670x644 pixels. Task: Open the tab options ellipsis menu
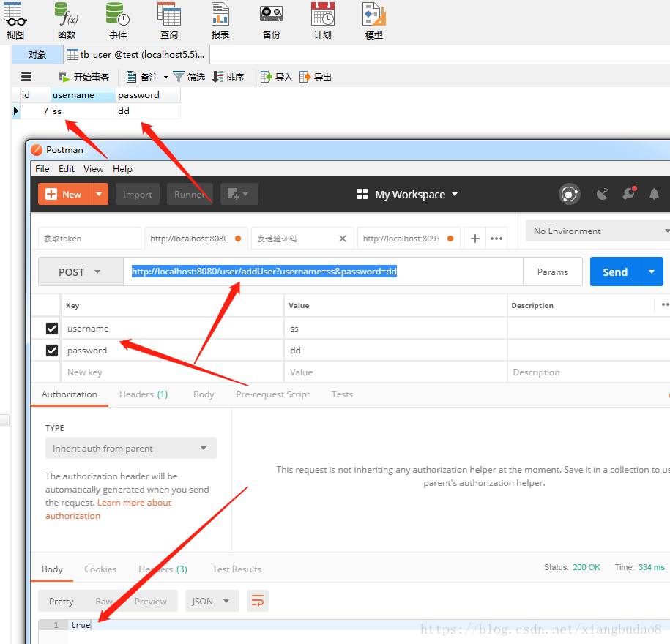pyautogui.click(x=496, y=239)
